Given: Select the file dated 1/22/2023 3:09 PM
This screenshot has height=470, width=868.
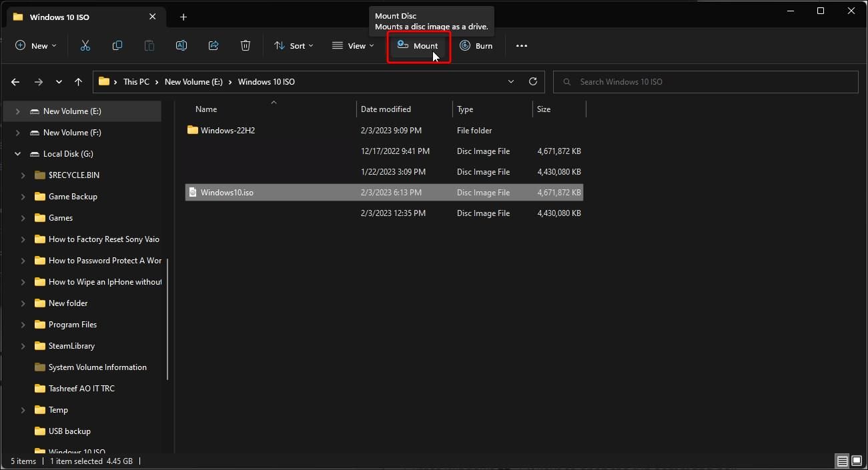Looking at the screenshot, I should (384, 171).
